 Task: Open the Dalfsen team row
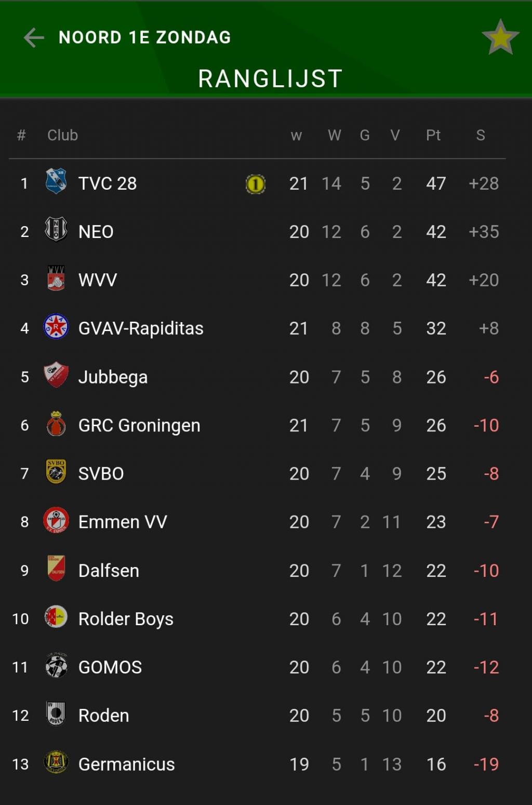pyautogui.click(x=257, y=571)
